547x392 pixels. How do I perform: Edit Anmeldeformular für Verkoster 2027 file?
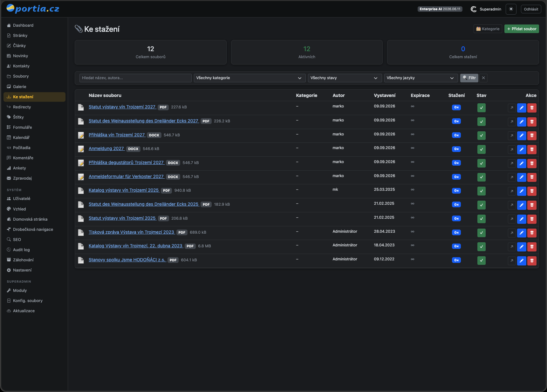click(x=522, y=177)
